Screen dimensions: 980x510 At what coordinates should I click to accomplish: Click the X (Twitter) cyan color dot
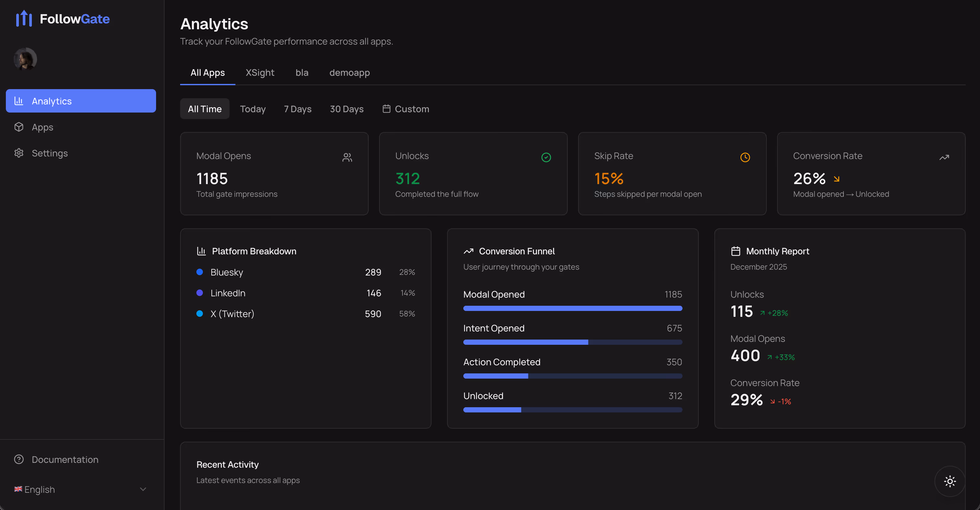point(199,314)
